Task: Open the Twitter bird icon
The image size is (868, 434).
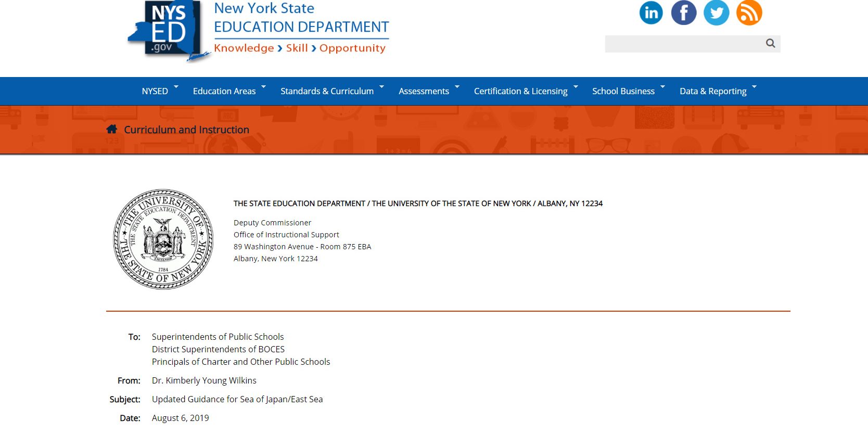Action: [x=716, y=12]
